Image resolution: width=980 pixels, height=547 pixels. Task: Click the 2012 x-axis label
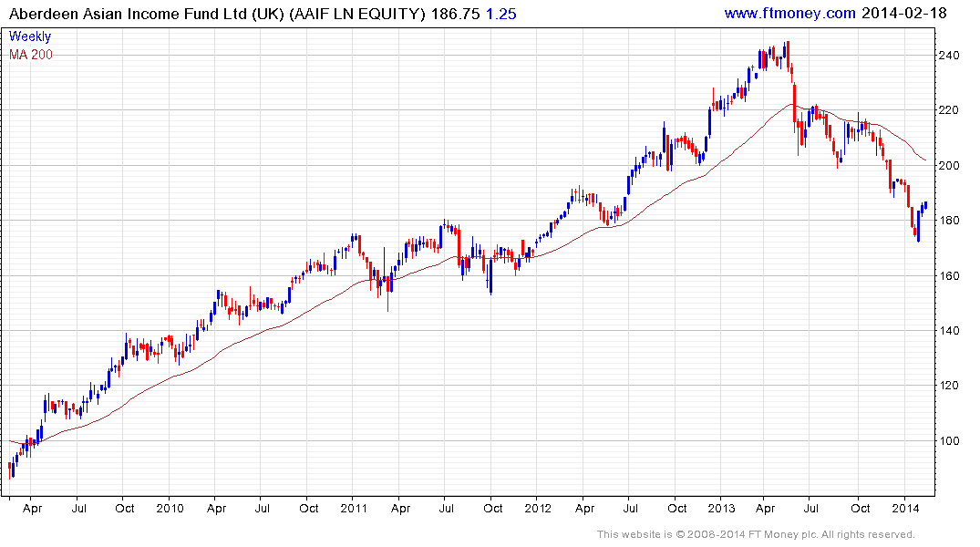538,508
